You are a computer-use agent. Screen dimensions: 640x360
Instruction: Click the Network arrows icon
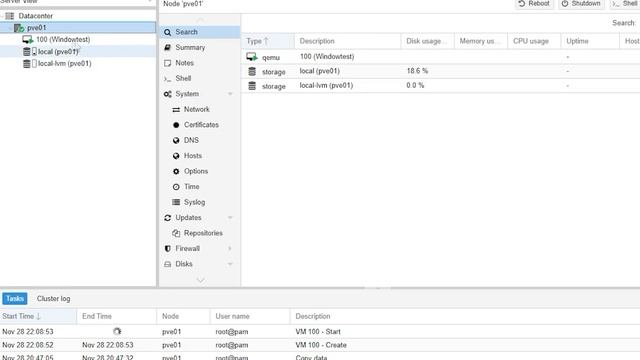[x=176, y=109]
